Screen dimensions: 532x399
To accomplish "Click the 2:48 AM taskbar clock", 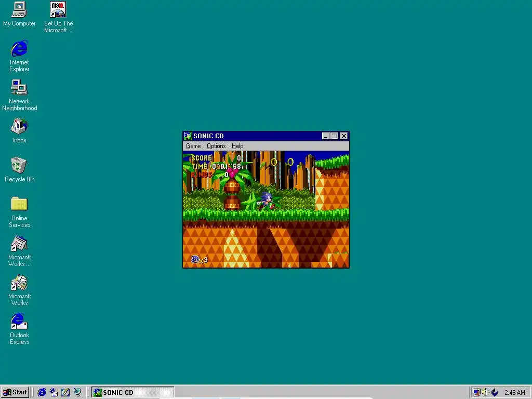I will (515, 393).
